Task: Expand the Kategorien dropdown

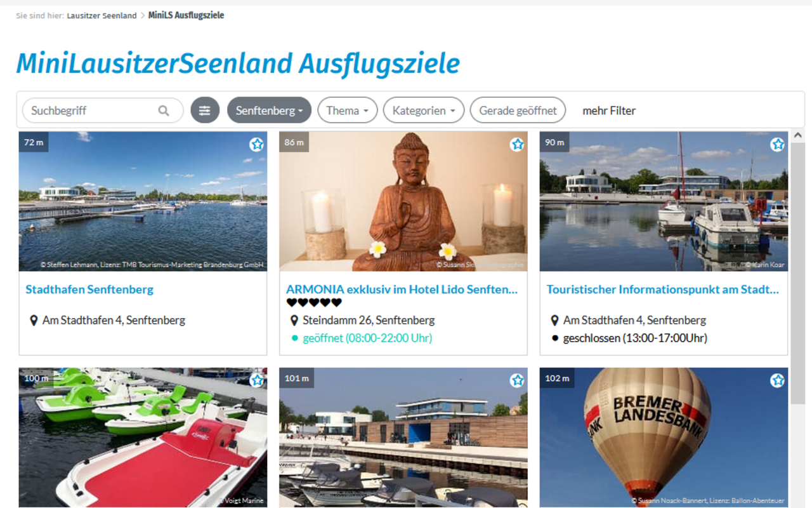Action: pyautogui.click(x=424, y=110)
